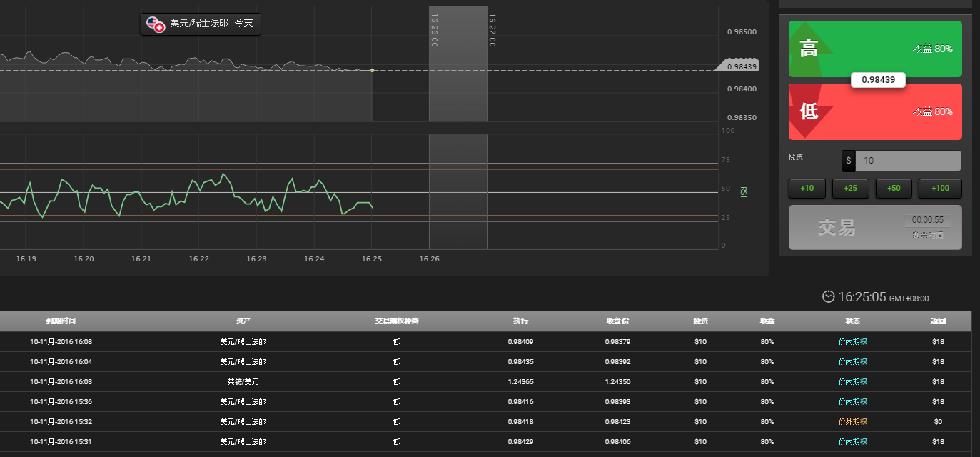Sort table by 到期时间 column header
Viewport: 980px width, 457px height.
pos(61,321)
